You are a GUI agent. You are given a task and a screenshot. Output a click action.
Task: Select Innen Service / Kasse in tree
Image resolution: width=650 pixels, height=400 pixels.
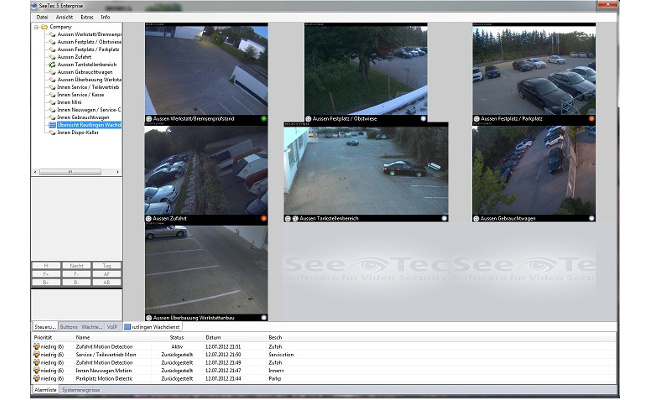click(x=81, y=95)
